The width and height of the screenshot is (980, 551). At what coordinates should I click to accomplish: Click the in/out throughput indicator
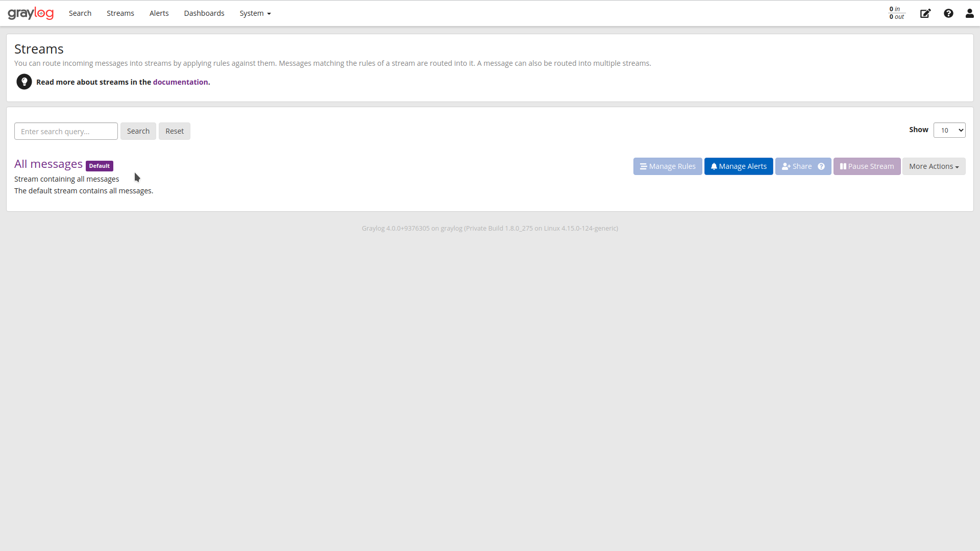pos(896,13)
